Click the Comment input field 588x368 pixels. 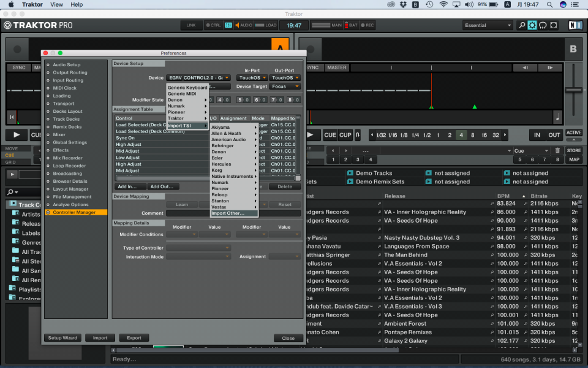coord(233,213)
